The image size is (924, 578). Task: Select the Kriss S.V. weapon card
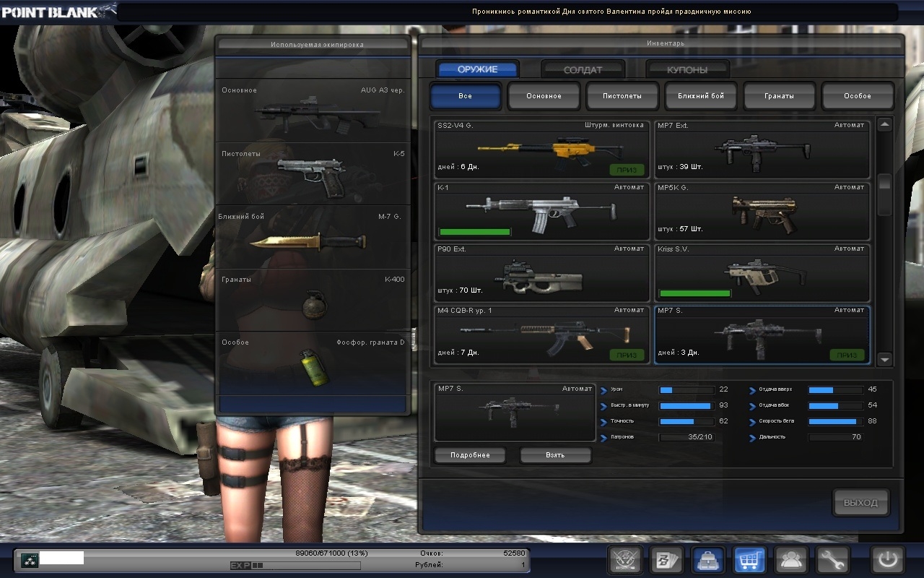click(762, 273)
